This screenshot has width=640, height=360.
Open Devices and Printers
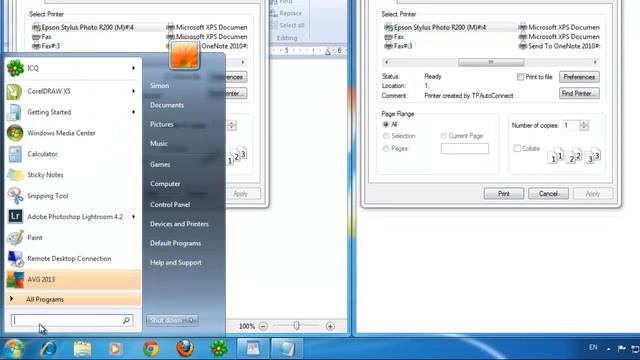(x=179, y=224)
